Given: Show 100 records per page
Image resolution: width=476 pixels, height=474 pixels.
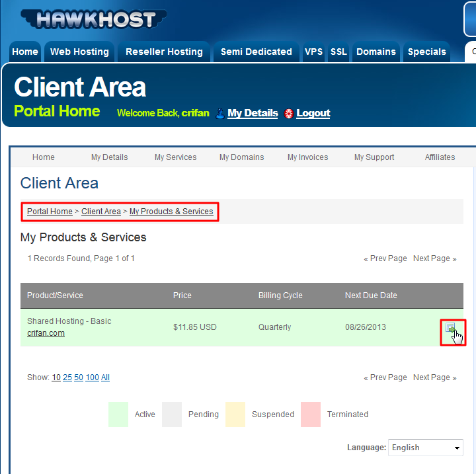Looking at the screenshot, I should 93,377.
